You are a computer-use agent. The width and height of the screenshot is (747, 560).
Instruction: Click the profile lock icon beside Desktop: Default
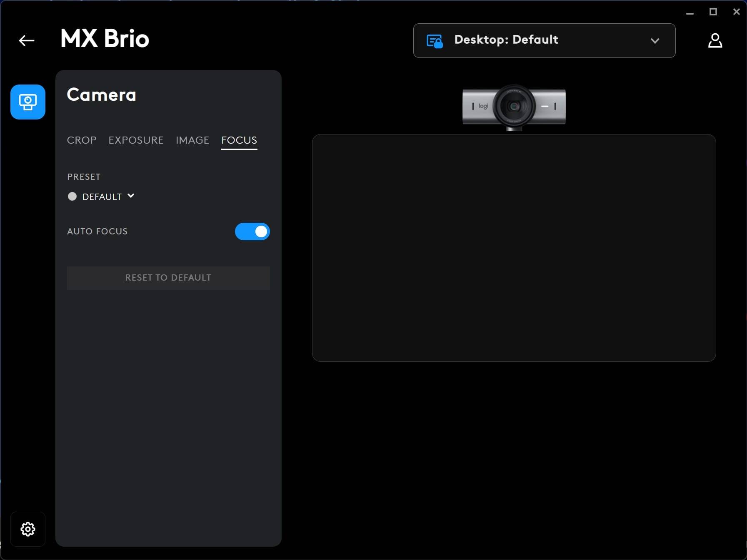tap(435, 41)
